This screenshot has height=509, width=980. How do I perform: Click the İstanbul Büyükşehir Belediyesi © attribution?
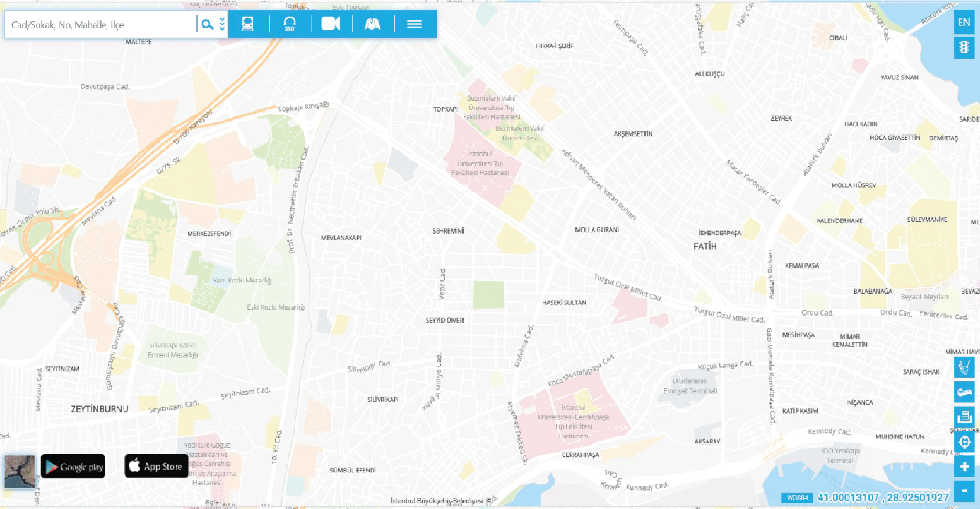(x=441, y=501)
